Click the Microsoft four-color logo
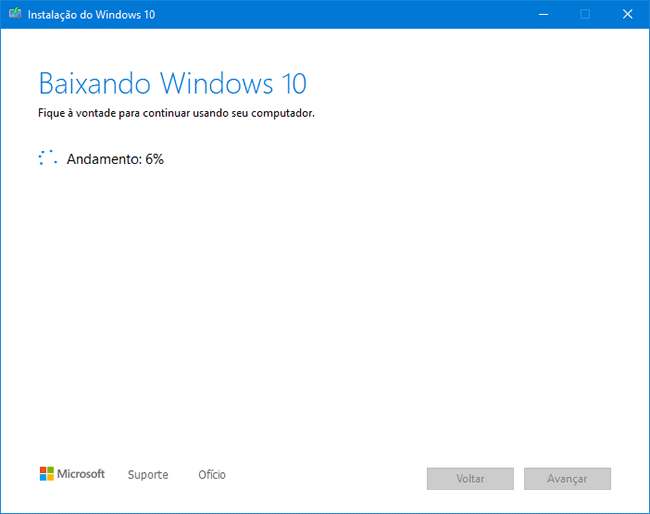The image size is (650, 514). click(46, 474)
